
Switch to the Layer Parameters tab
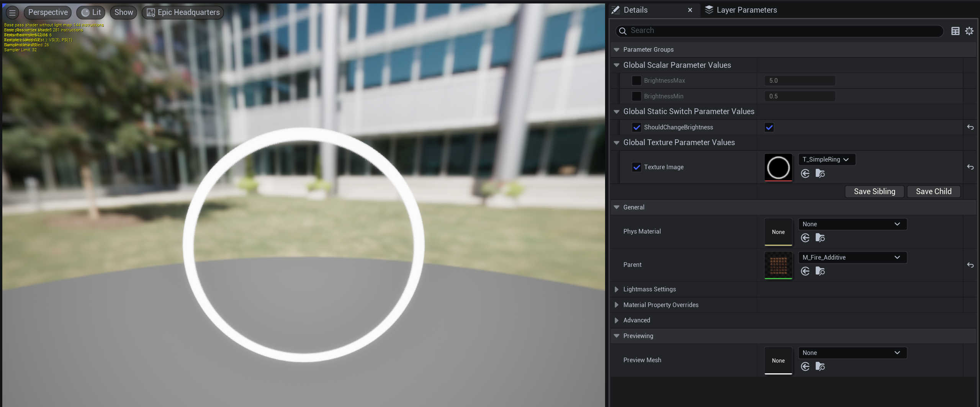point(741,10)
